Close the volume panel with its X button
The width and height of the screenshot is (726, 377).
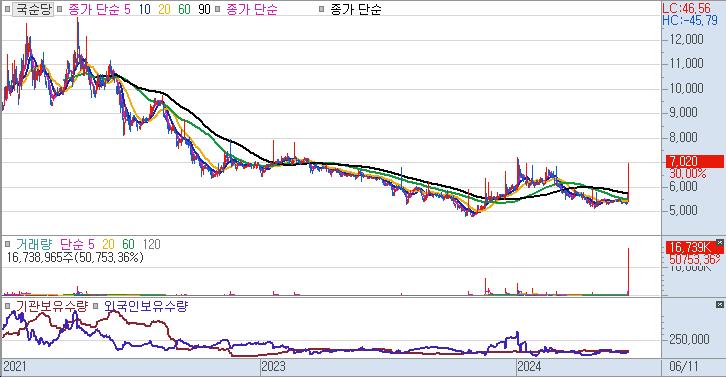tap(720, 242)
